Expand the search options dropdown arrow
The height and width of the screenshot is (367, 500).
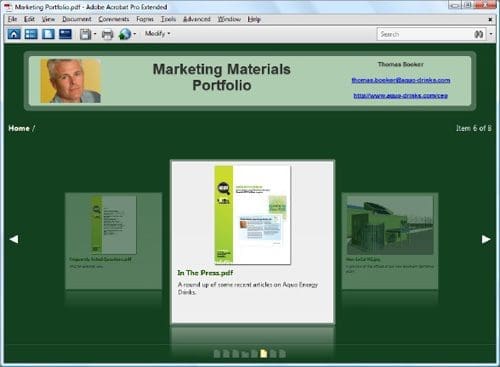[491, 34]
